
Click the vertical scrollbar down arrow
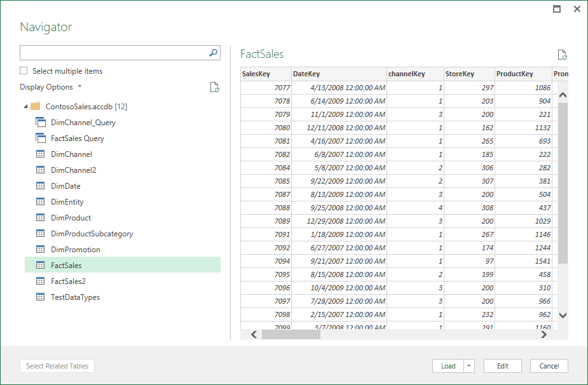pos(562,314)
